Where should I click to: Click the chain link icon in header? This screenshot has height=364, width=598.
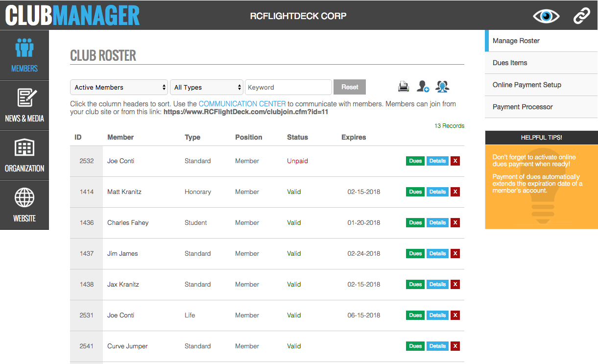(x=581, y=16)
